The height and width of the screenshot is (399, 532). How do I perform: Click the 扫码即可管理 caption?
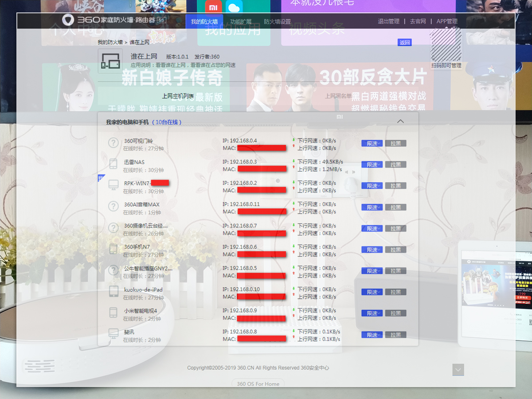(446, 66)
